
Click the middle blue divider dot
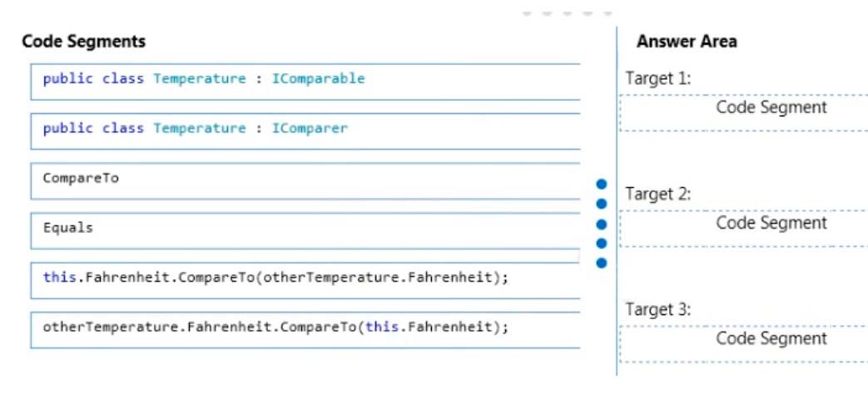(x=602, y=224)
